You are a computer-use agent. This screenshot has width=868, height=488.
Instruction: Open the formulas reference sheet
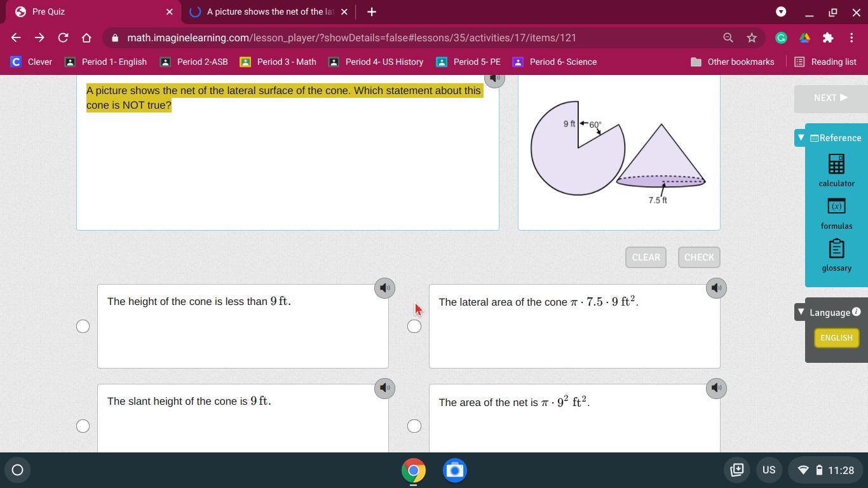pos(836,213)
